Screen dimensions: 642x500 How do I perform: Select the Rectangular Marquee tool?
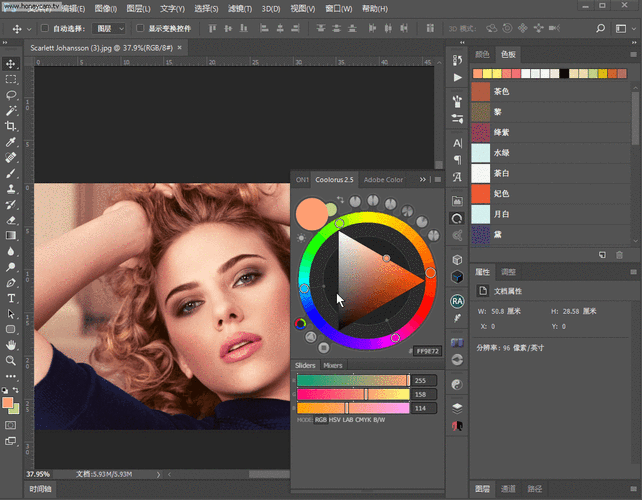[11, 79]
